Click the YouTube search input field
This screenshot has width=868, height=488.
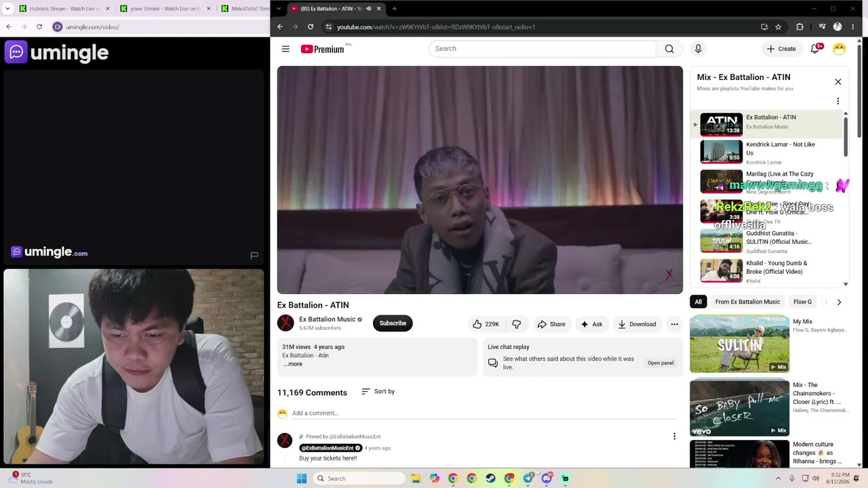click(542, 49)
